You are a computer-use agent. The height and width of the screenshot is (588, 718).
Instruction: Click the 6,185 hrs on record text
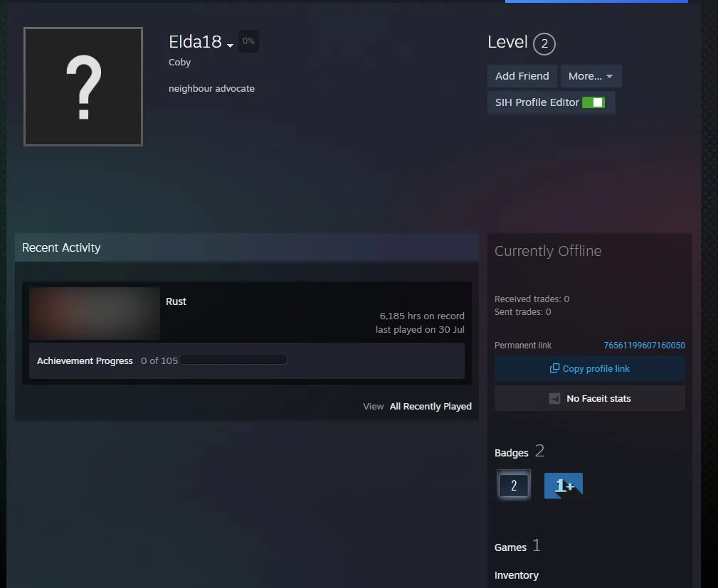(422, 316)
